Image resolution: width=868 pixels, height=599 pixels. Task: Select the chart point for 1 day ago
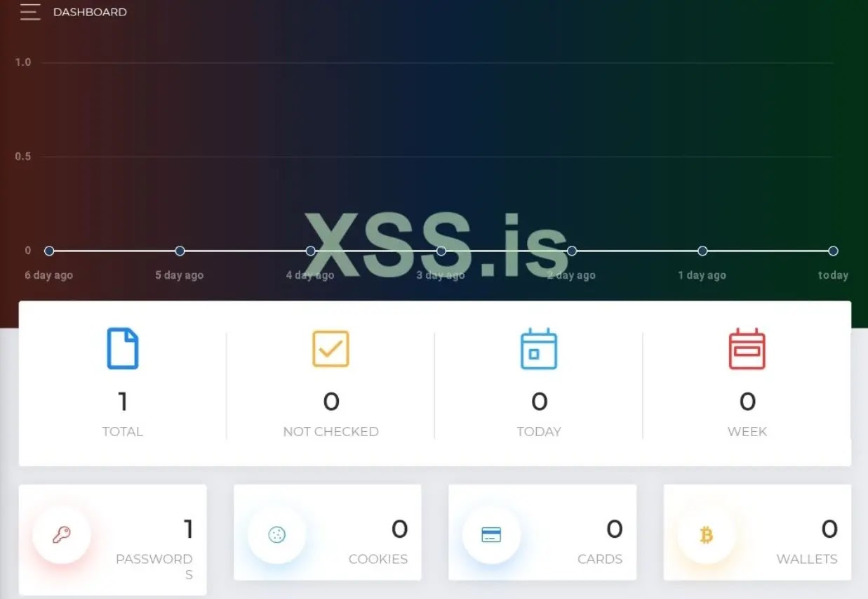(x=702, y=251)
